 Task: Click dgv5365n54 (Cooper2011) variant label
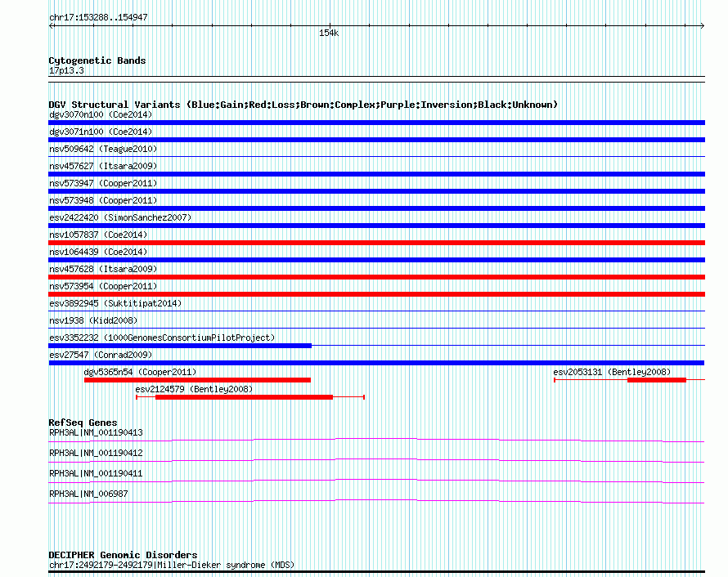(140, 372)
